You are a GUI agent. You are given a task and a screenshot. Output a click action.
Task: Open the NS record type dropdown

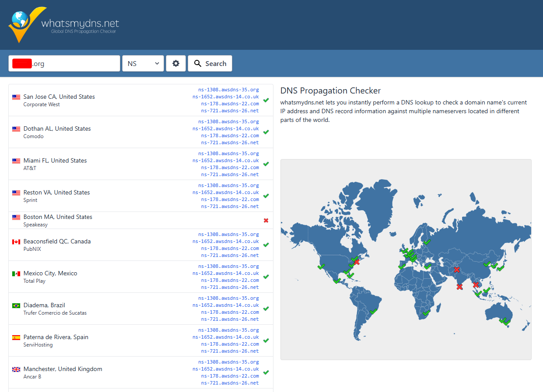[x=143, y=63]
